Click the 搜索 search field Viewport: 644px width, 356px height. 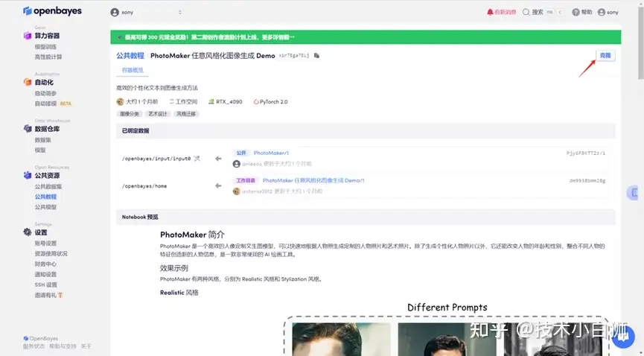point(543,12)
